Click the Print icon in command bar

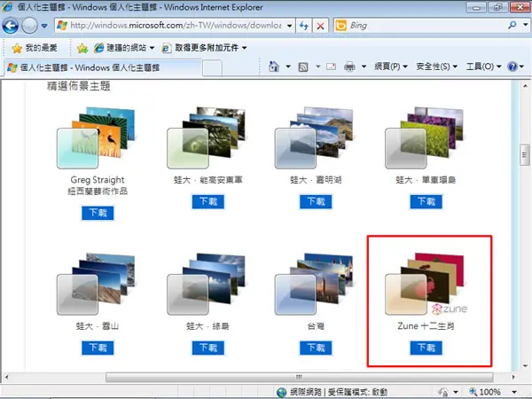click(349, 66)
